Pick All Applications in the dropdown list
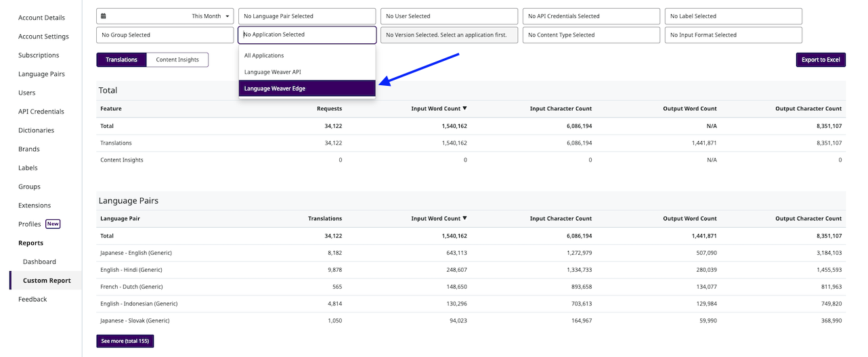The height and width of the screenshot is (357, 868). click(307, 55)
